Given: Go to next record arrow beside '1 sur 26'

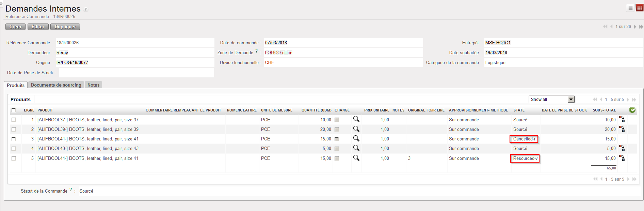Looking at the screenshot, I should click(635, 27).
